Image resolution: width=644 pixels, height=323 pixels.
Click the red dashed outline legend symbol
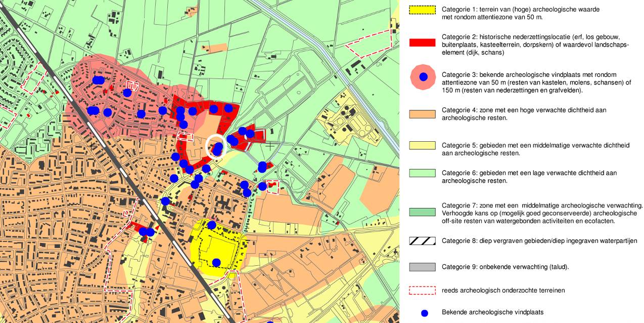(422, 290)
